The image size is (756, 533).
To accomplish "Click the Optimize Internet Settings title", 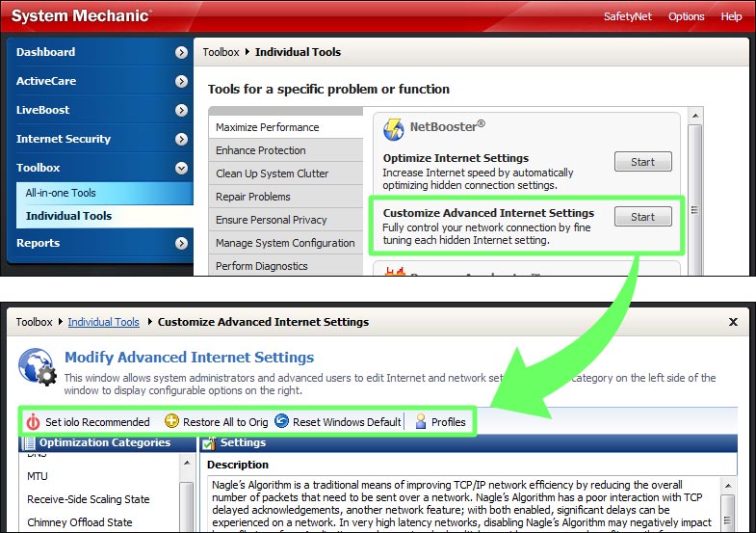I will click(x=456, y=158).
